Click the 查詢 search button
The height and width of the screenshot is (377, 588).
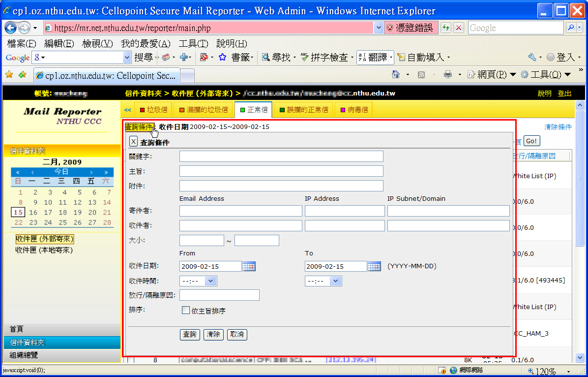click(x=190, y=335)
